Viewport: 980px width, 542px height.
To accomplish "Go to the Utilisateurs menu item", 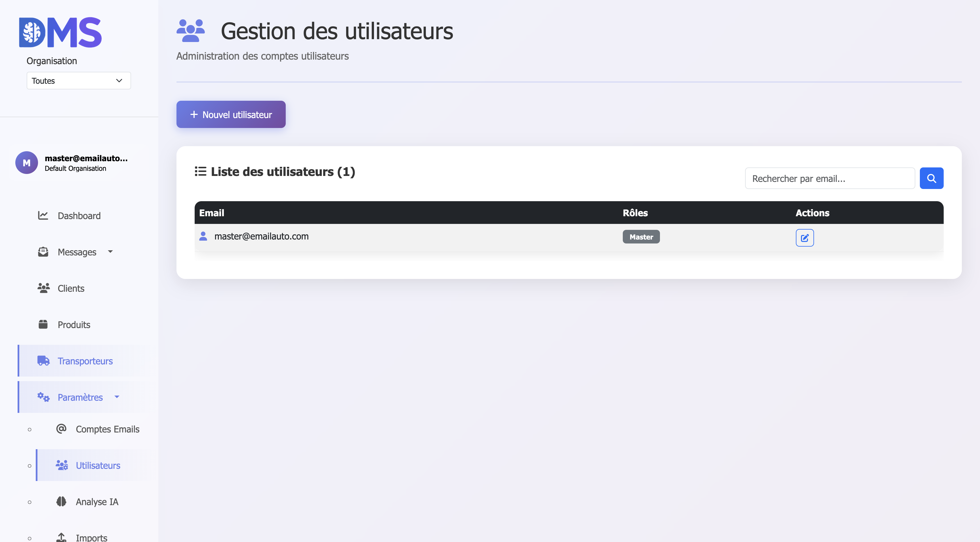I will pos(98,465).
